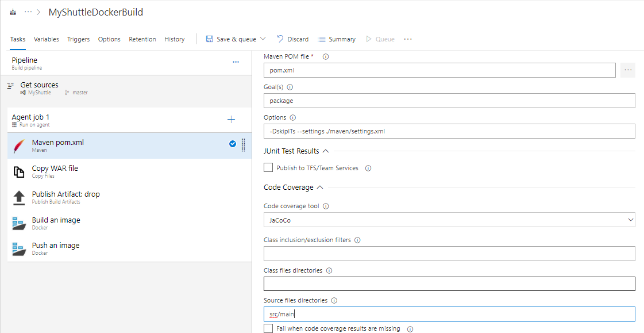This screenshot has height=333, width=644.
Task: Open the toolbar more actions ellipsis
Action: [x=408, y=39]
